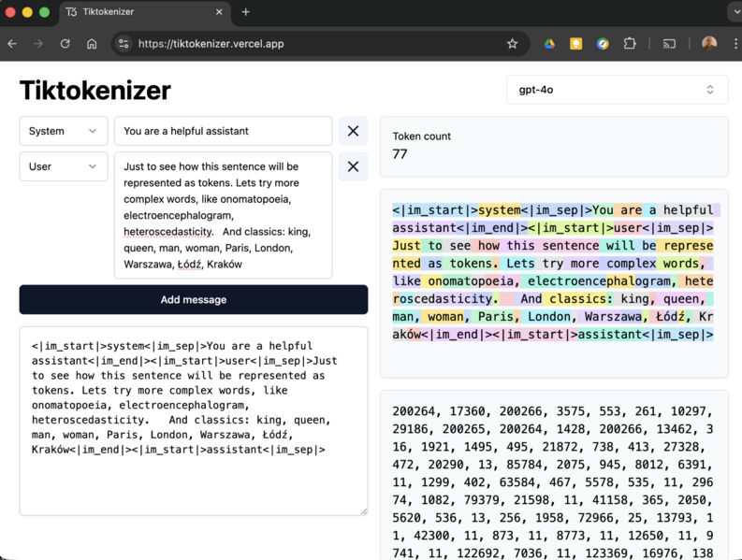Screen dimensions: 742x560
Task: Switch to the Tiktokenizer tab
Action: pyautogui.click(x=140, y=12)
